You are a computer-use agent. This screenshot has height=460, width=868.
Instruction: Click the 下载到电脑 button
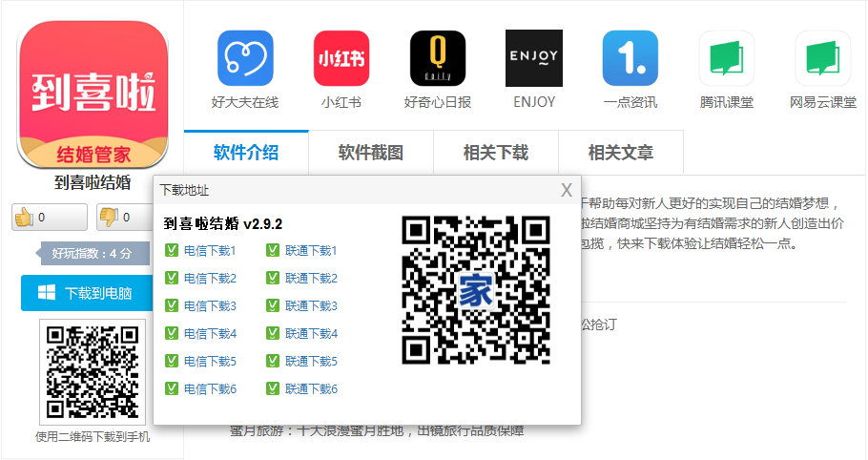click(x=88, y=293)
